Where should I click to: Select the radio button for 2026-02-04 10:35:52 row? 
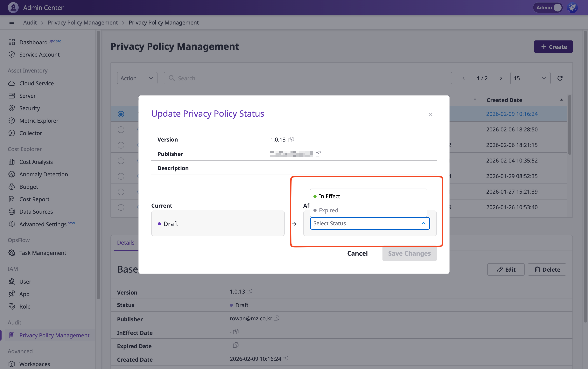[x=121, y=161]
